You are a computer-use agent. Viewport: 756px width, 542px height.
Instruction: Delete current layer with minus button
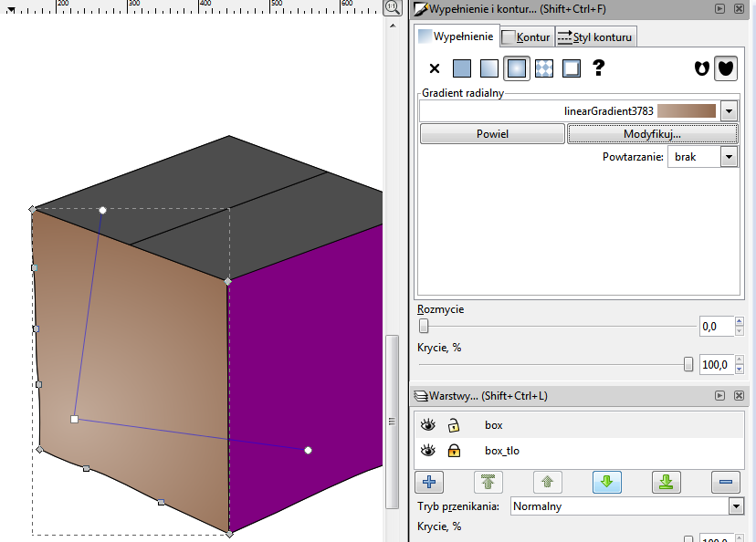point(725,482)
